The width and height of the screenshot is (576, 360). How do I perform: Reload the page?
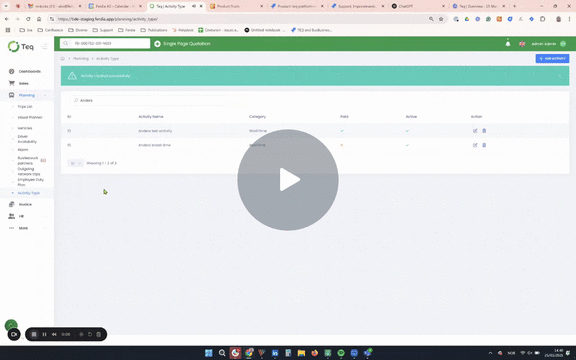[28, 19]
